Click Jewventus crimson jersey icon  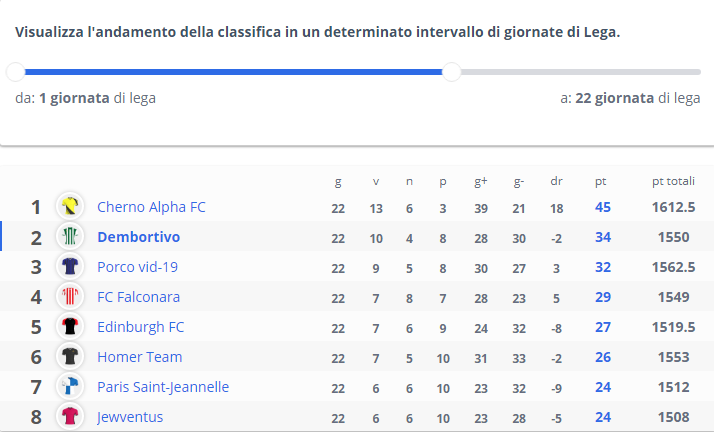coord(70,417)
